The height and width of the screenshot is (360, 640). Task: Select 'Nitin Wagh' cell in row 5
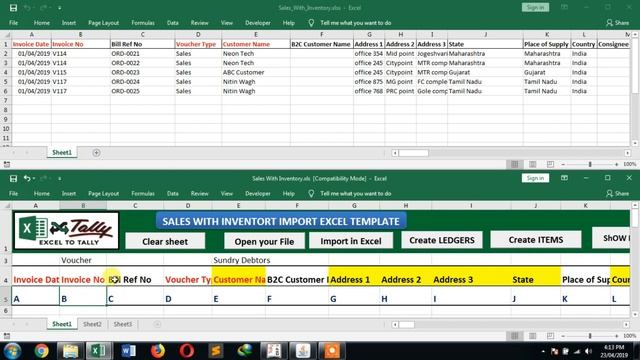pos(256,82)
